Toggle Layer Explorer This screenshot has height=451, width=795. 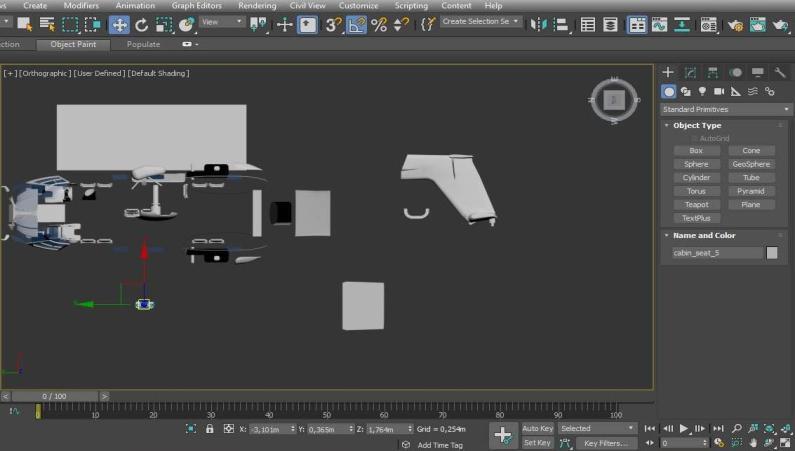click(610, 24)
